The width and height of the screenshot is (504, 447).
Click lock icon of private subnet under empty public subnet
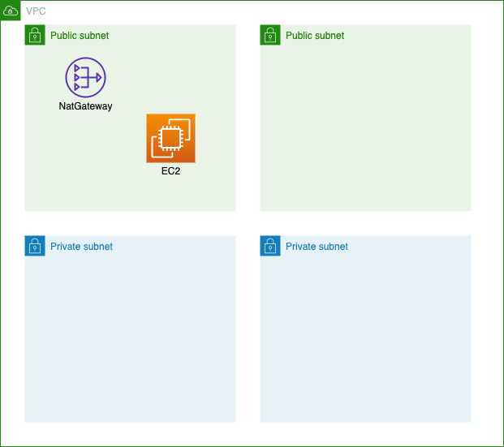click(x=270, y=246)
